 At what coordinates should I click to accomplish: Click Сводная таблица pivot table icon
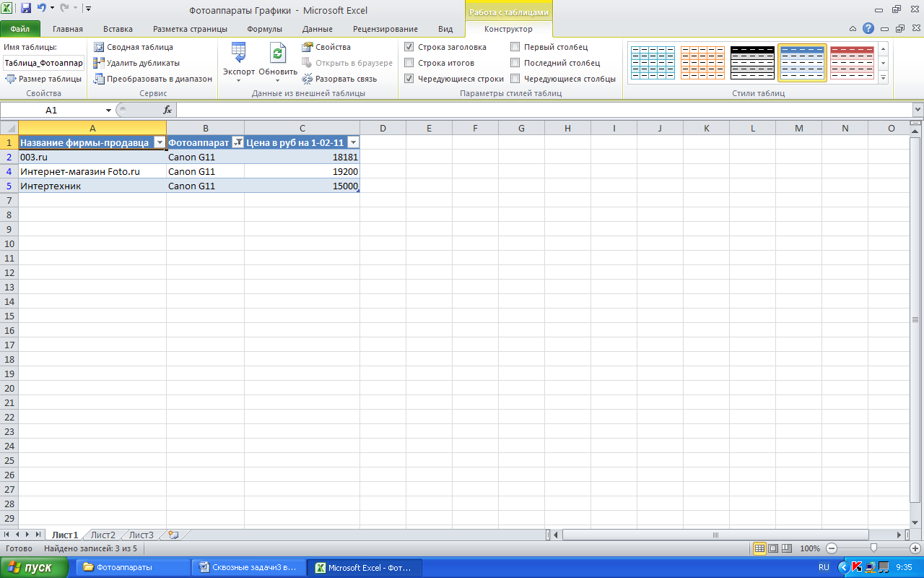(134, 47)
